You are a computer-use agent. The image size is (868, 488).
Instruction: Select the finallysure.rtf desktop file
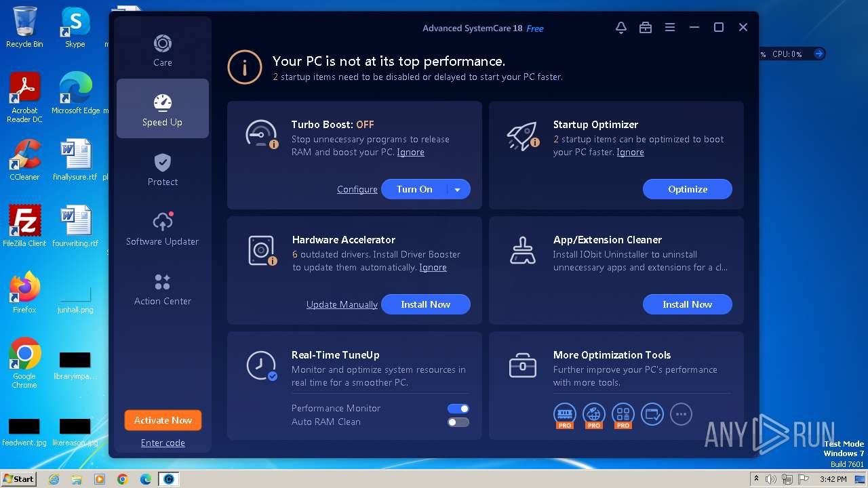pyautogui.click(x=75, y=160)
